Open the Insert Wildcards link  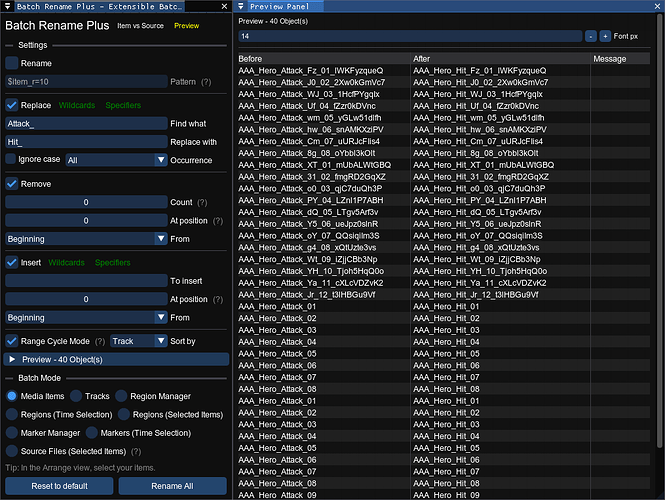[x=67, y=263]
